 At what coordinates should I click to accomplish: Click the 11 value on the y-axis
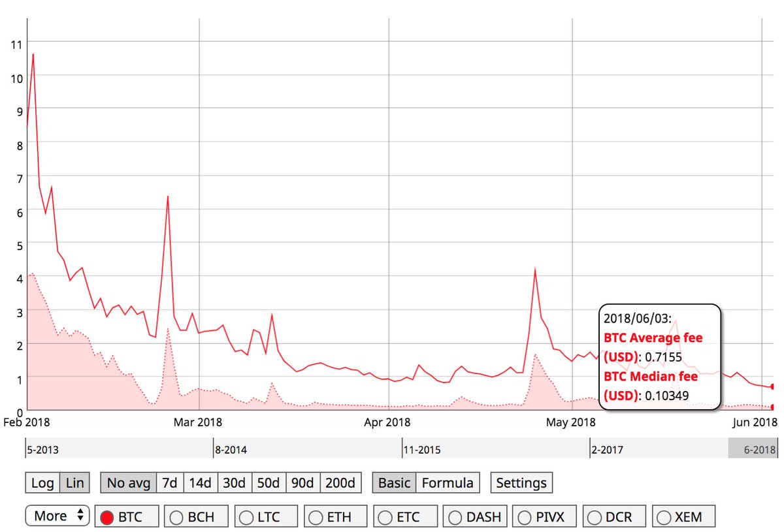point(17,45)
